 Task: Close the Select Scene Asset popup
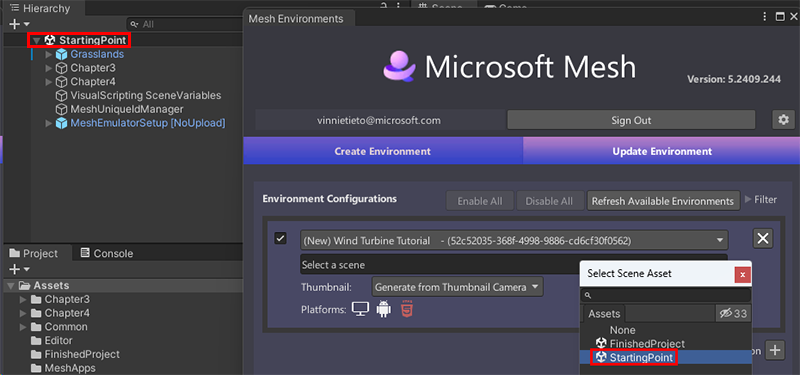click(742, 274)
